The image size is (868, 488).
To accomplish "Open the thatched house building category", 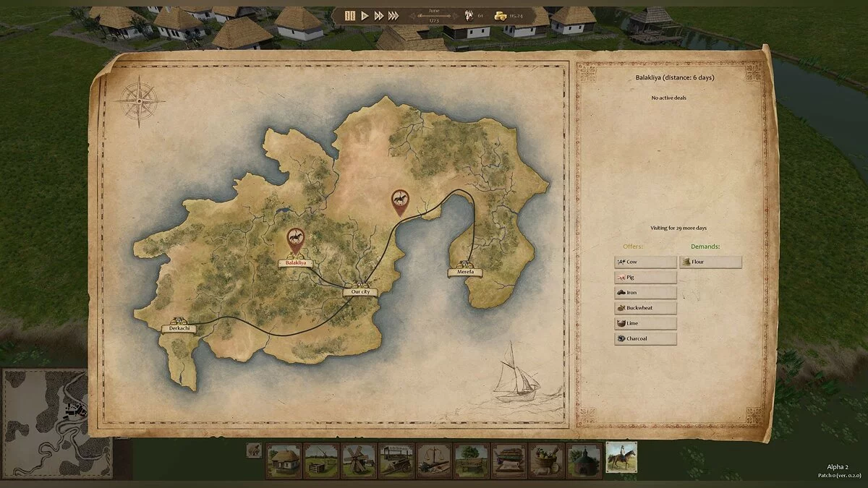I will pyautogui.click(x=284, y=461).
